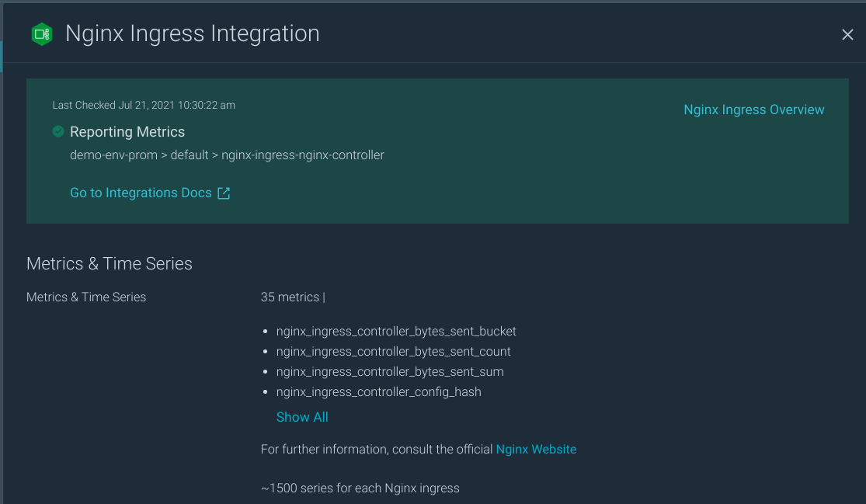Select the nginx_ingress_controller_bytes_sent_bucket metric
This screenshot has width=866, height=504.
[x=396, y=331]
